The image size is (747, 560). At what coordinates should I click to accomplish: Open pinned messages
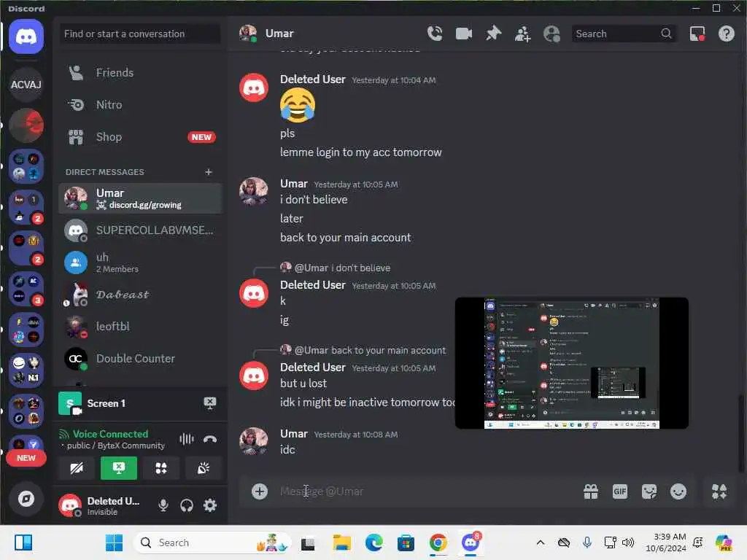[x=493, y=34]
